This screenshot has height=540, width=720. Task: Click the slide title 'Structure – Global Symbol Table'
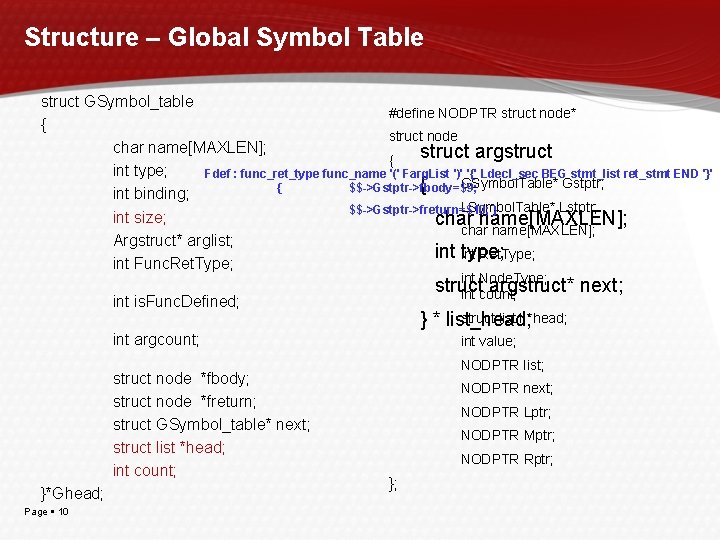[x=224, y=37]
